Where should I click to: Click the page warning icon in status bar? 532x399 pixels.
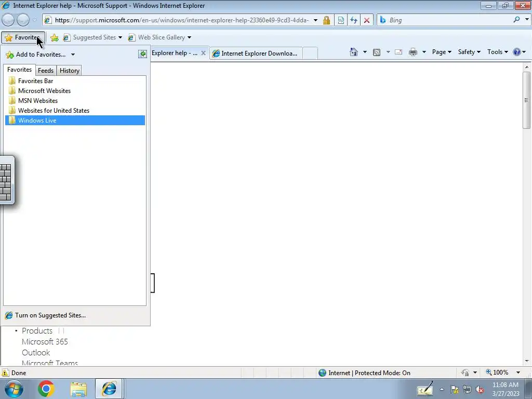pos(5,373)
